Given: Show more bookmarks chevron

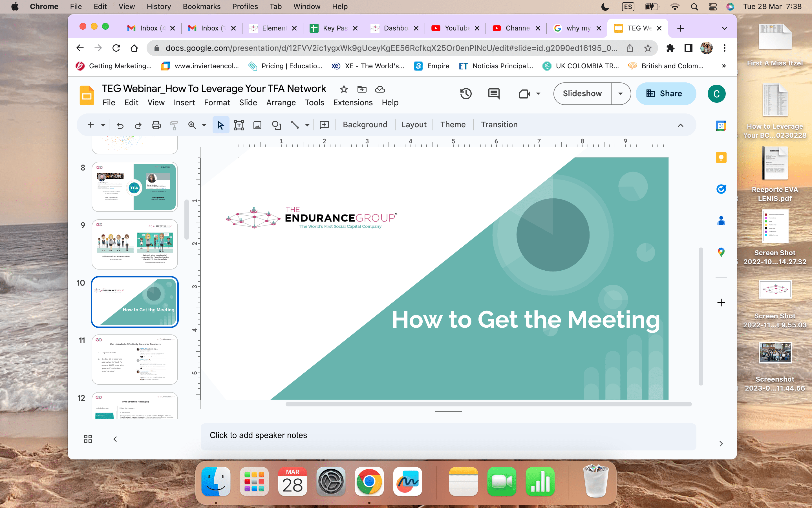Looking at the screenshot, I should coord(724,66).
